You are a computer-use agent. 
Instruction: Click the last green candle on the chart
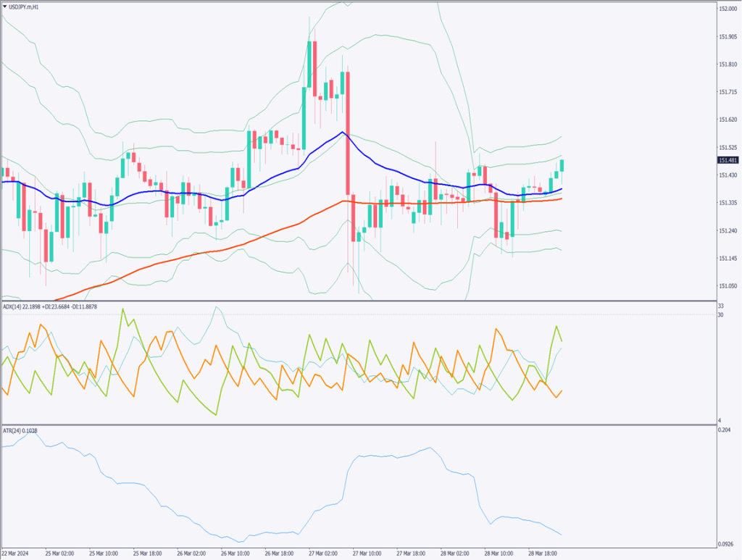coord(563,165)
